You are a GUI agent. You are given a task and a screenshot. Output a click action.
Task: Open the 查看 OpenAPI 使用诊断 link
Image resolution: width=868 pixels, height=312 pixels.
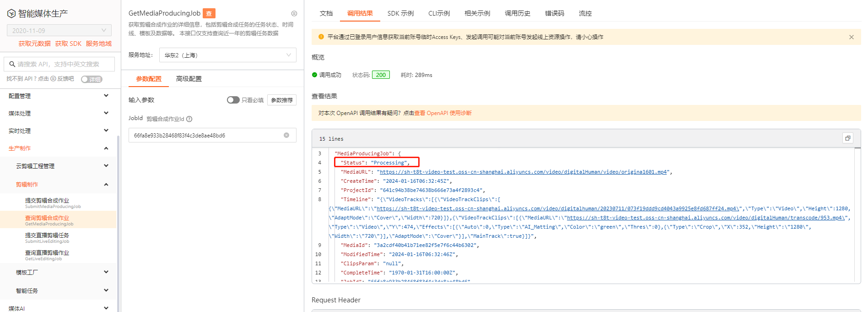(443, 113)
